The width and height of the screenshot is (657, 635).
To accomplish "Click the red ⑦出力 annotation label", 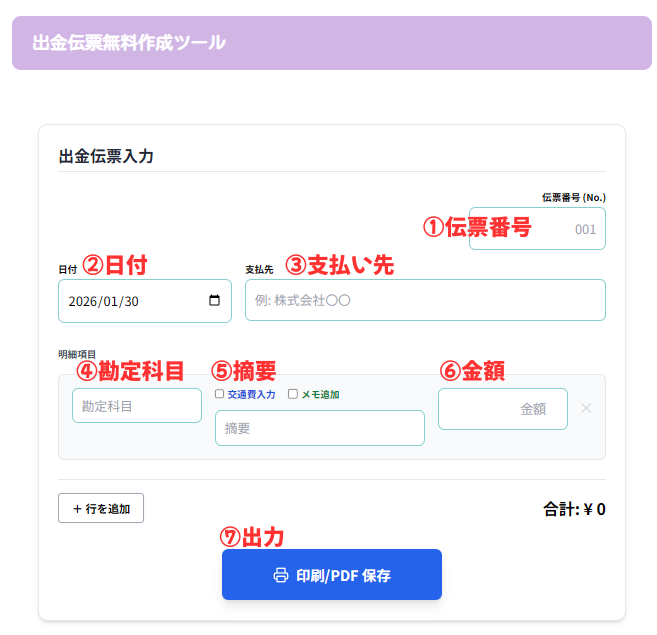I will click(252, 537).
